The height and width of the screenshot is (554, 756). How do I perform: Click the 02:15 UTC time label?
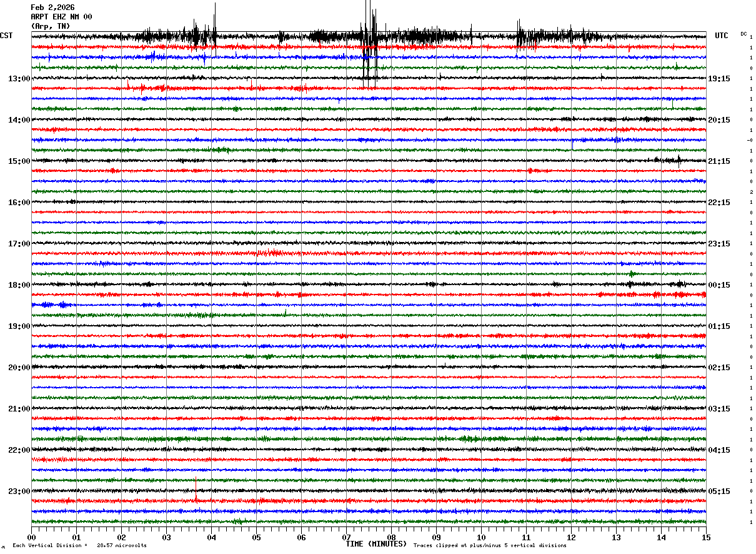point(719,368)
